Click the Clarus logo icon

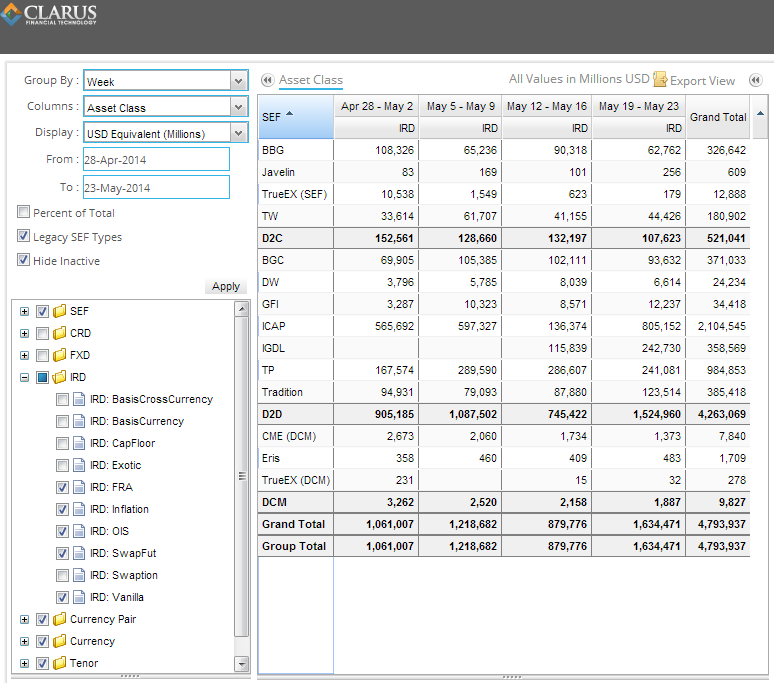11,14
